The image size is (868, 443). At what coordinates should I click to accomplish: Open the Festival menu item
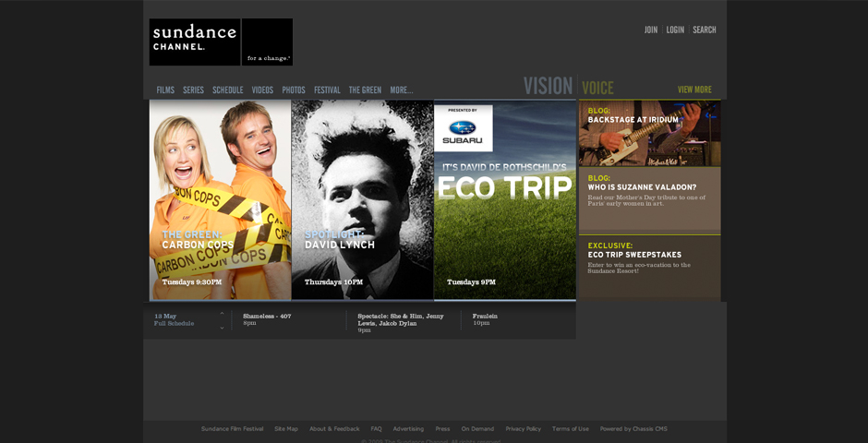tap(327, 90)
